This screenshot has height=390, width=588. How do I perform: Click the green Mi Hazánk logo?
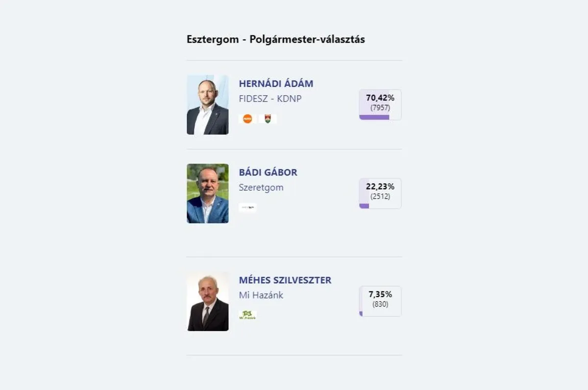[247, 315]
